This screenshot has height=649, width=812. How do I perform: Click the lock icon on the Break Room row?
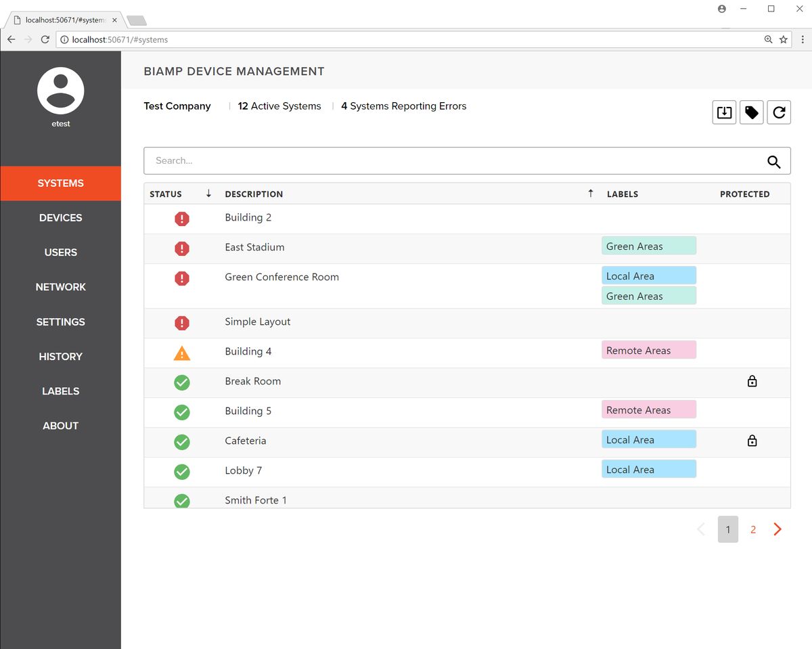(752, 381)
